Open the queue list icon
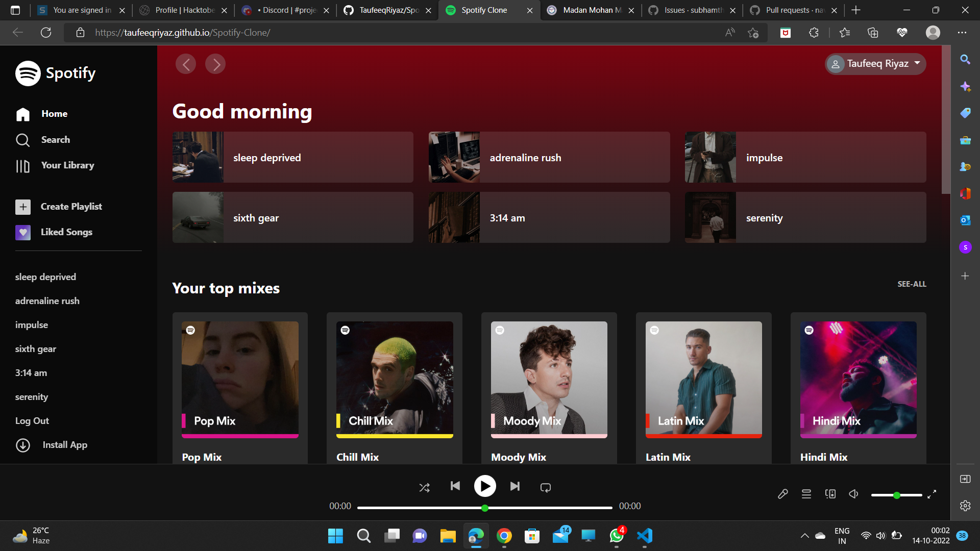Viewport: 980px width, 551px height. coord(806,494)
